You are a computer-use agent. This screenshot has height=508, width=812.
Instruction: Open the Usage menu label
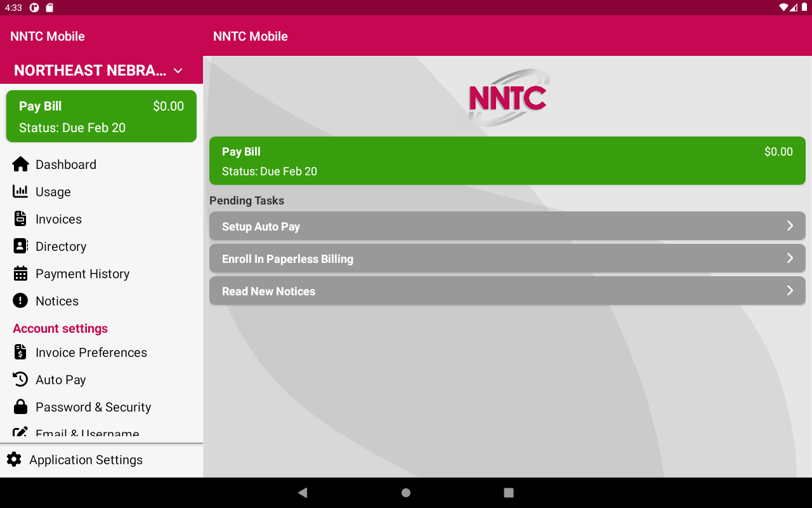(53, 192)
